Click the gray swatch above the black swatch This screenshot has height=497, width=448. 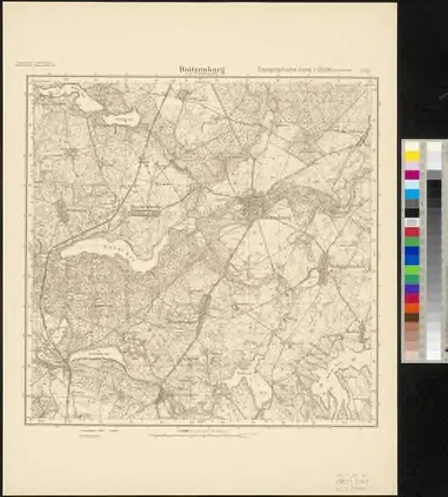coord(412,203)
